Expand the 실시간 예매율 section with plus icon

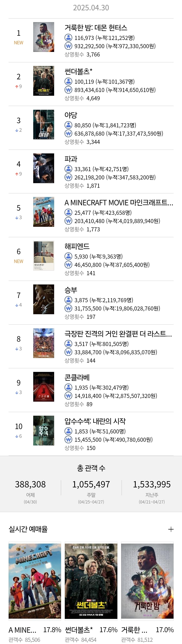pos(171,529)
